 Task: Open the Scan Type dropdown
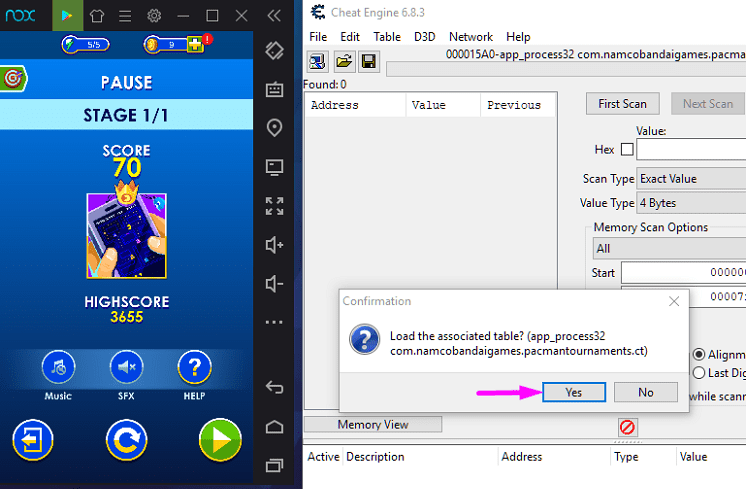pyautogui.click(x=691, y=179)
